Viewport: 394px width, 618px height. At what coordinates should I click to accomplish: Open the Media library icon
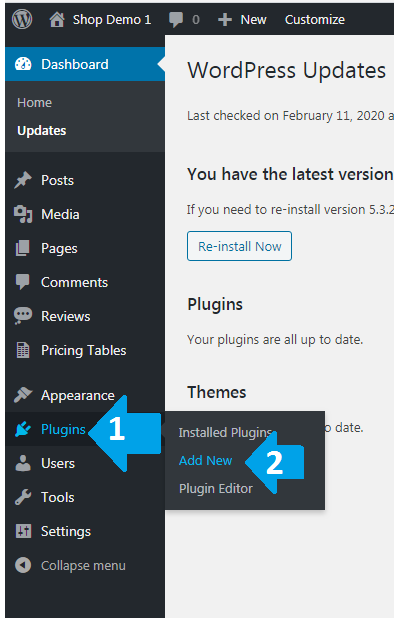pyautogui.click(x=23, y=214)
